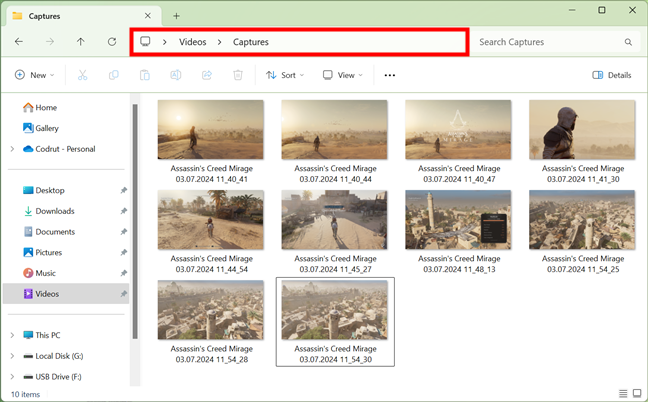
Task: Open Downloads in the navigation pane
Action: pos(48,211)
